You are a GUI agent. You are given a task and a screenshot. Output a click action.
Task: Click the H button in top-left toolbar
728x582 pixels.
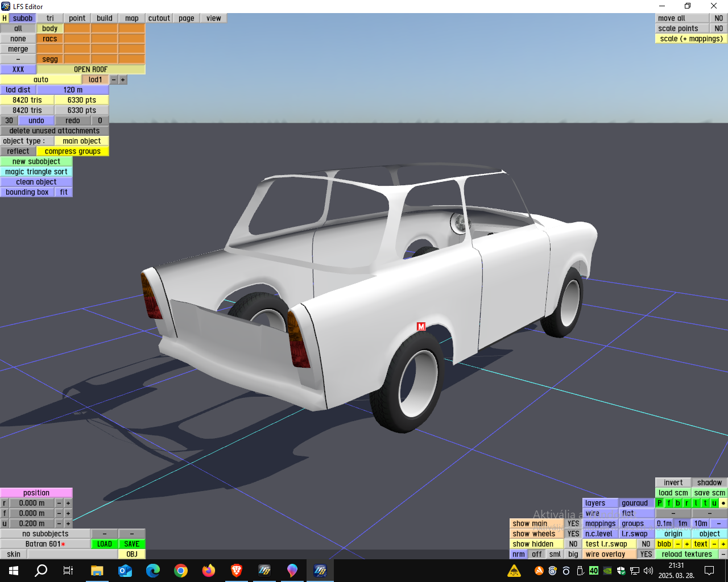[x=5, y=18]
